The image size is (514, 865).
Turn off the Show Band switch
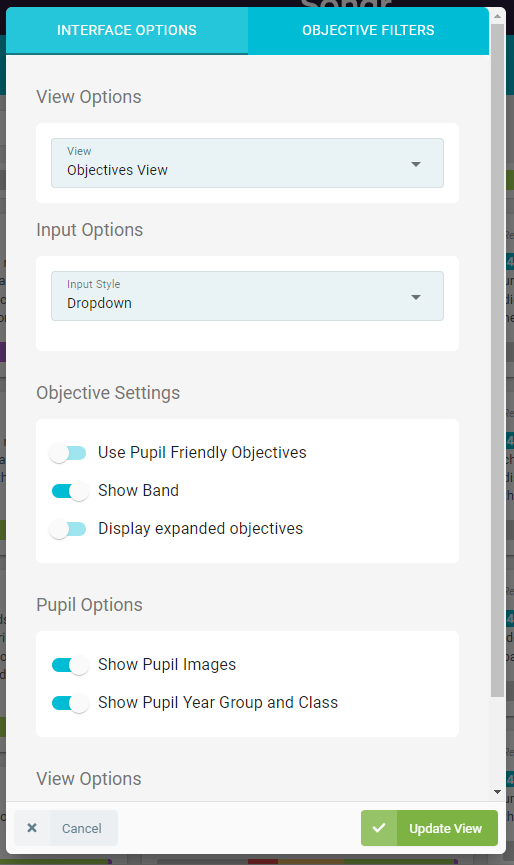tap(69, 491)
